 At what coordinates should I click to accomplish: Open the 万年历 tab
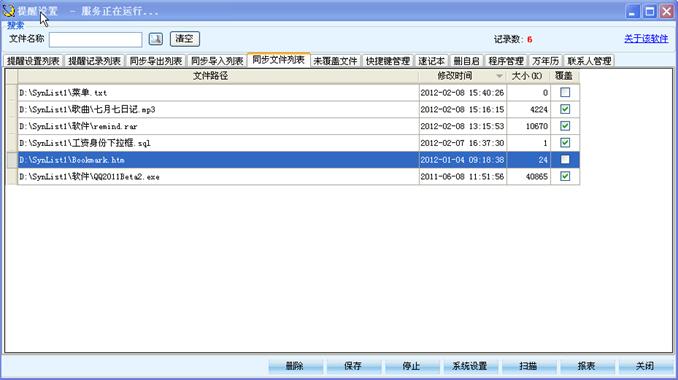click(x=545, y=61)
